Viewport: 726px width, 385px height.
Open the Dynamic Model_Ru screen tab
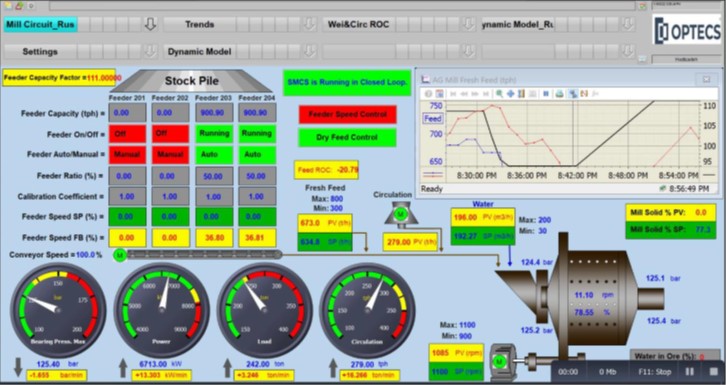click(518, 25)
